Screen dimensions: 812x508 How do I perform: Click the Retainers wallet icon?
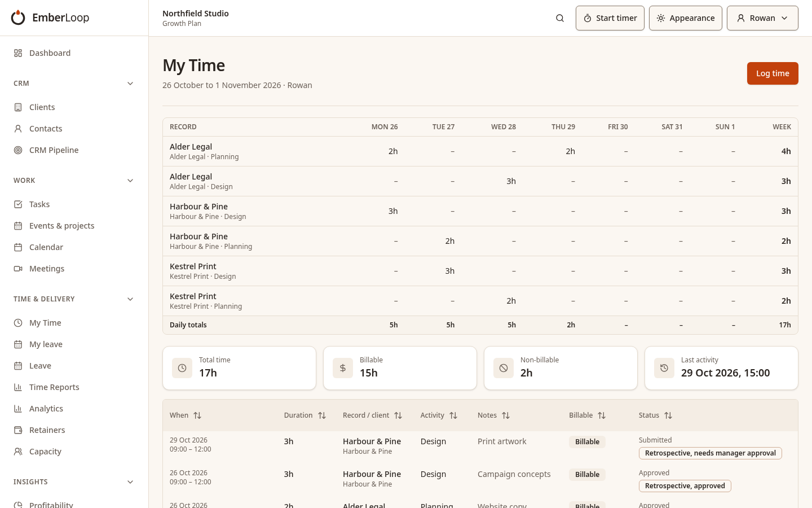pos(18,430)
